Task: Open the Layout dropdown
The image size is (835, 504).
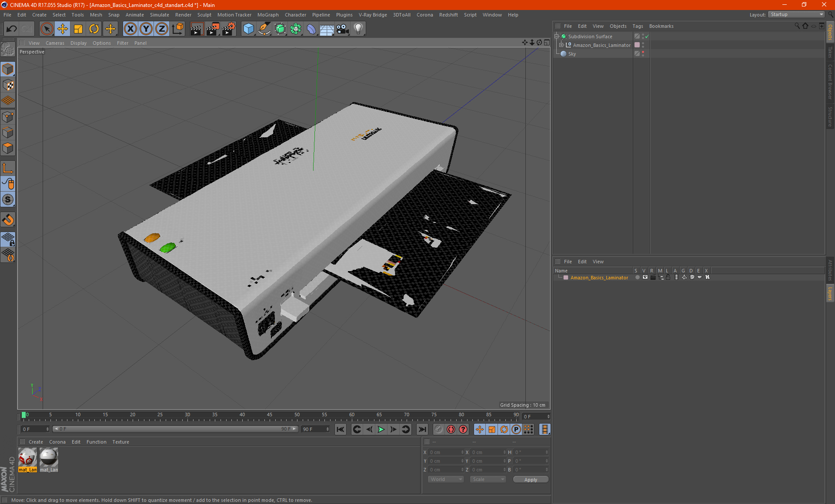Action: (796, 15)
